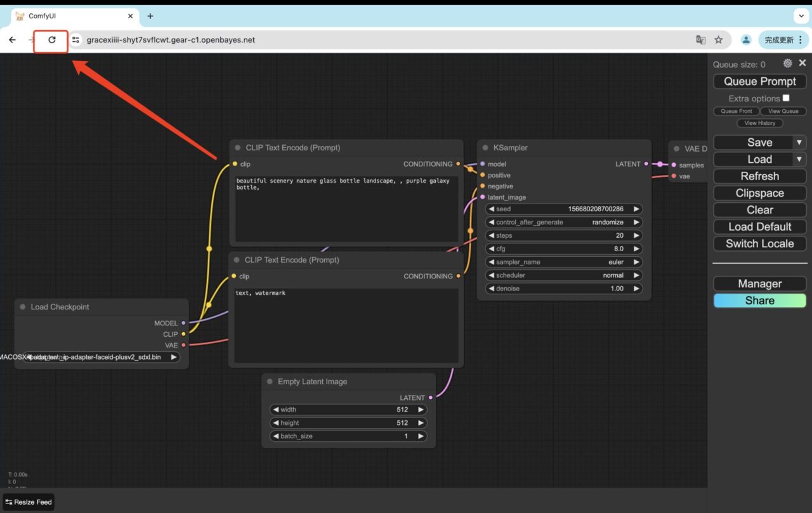Open the Save button dropdown arrow
Viewport: 812px width, 513px height.
click(799, 142)
